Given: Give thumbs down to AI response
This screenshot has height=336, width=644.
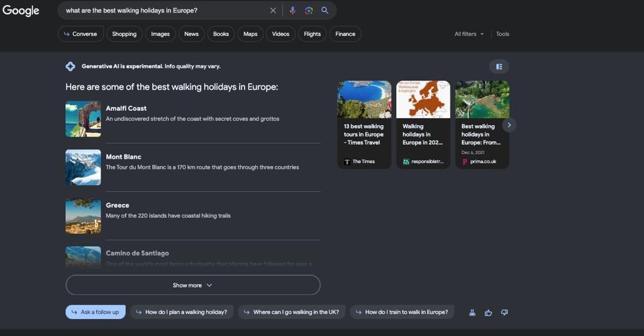Looking at the screenshot, I should click(504, 312).
